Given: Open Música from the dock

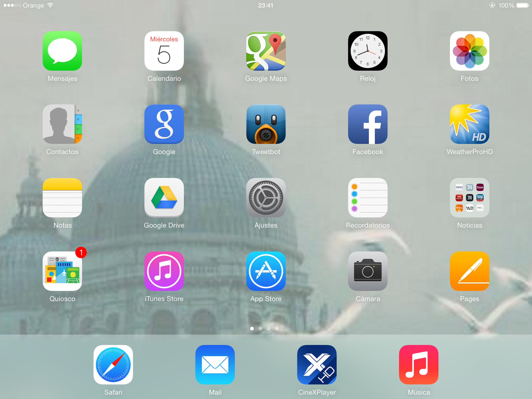Looking at the screenshot, I should (419, 365).
